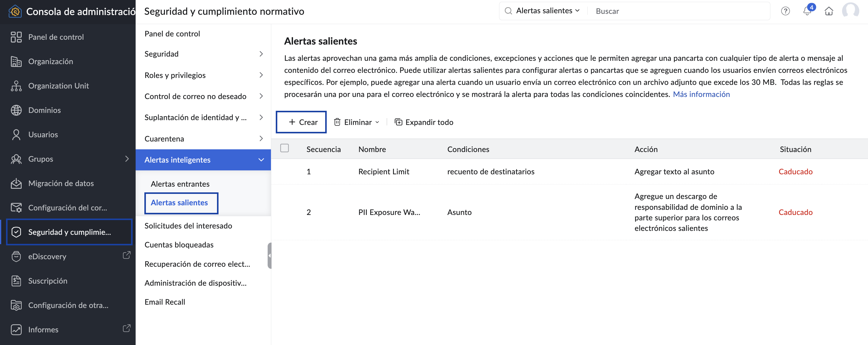868x345 pixels.
Task: Click the descargo de responsabilidad action cell
Action: coord(688,212)
